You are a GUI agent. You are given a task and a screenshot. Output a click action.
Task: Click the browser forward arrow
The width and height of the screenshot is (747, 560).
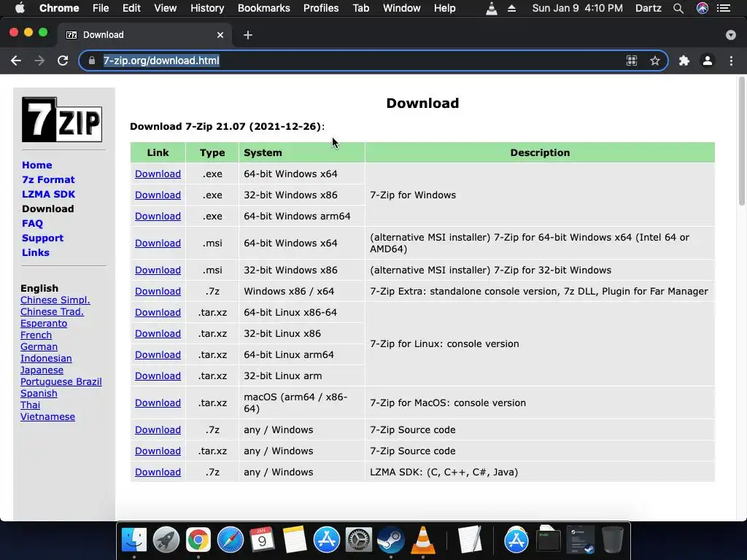(39, 61)
